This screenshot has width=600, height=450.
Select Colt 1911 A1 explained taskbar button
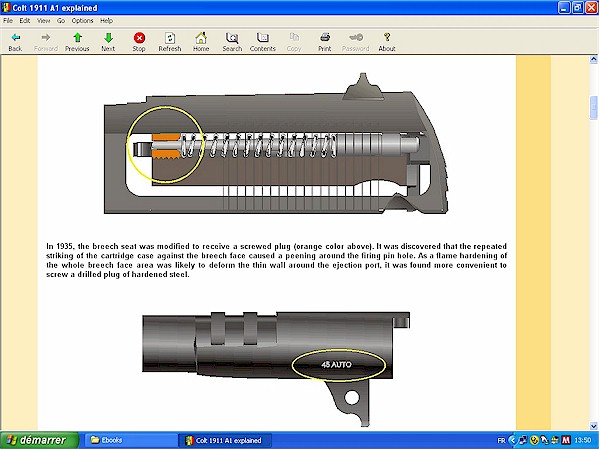point(225,440)
